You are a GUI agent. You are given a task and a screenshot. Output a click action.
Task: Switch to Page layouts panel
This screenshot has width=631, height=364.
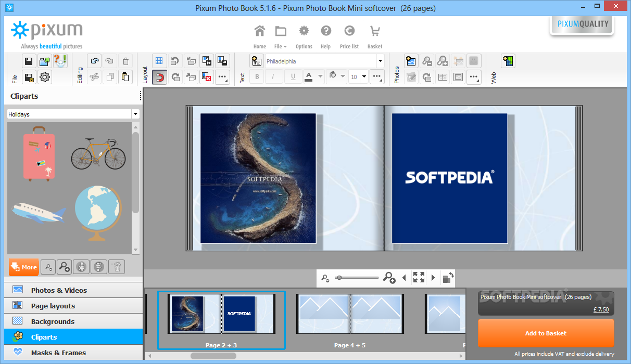73,306
